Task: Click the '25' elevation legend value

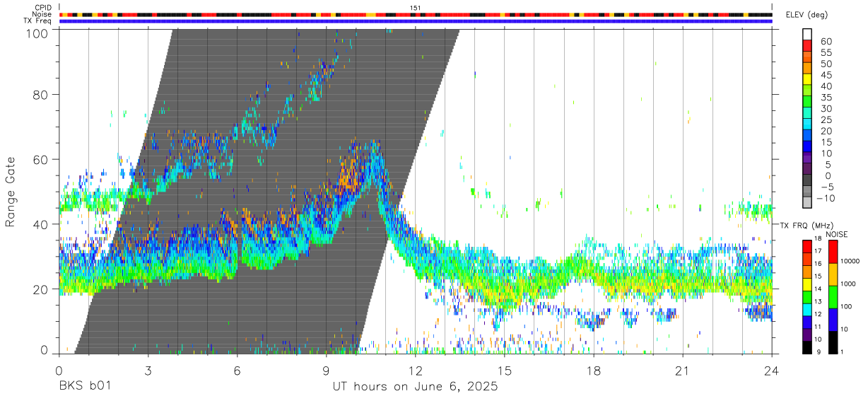Action: point(826,120)
